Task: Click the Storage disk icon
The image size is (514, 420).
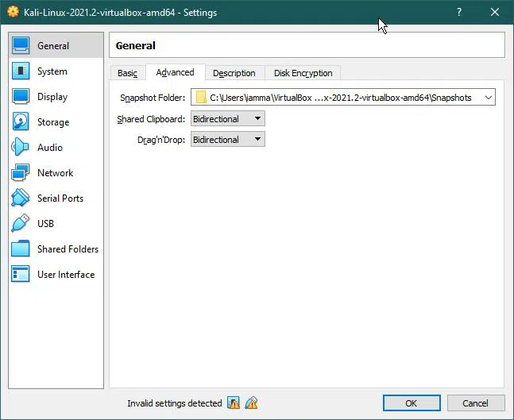Action: click(21, 121)
